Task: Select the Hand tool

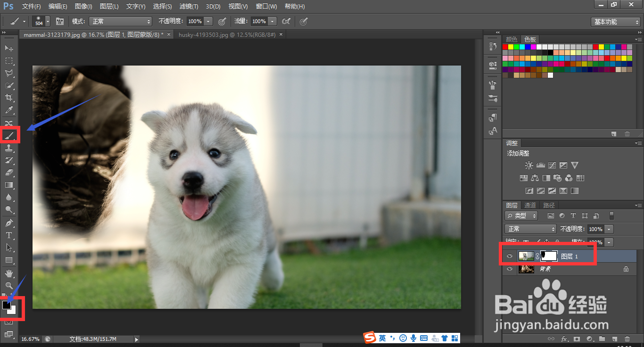Action: (9, 273)
